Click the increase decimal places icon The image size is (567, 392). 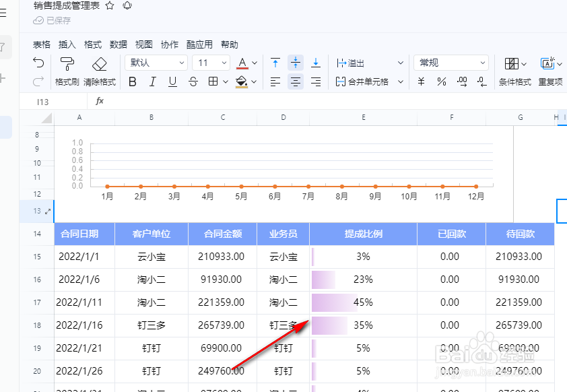(463, 81)
